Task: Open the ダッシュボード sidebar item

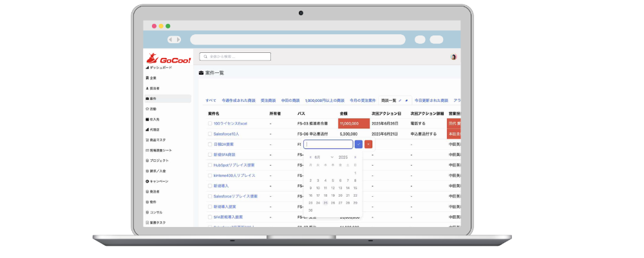Action: click(x=158, y=68)
